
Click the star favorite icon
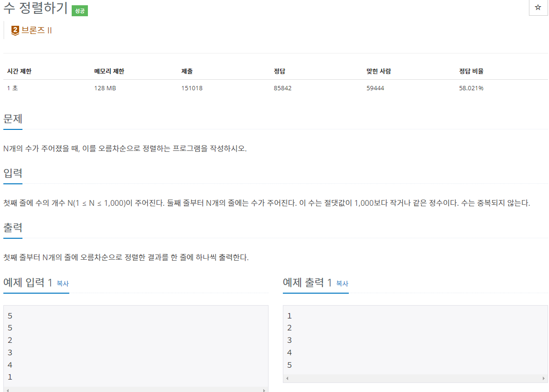click(538, 7)
